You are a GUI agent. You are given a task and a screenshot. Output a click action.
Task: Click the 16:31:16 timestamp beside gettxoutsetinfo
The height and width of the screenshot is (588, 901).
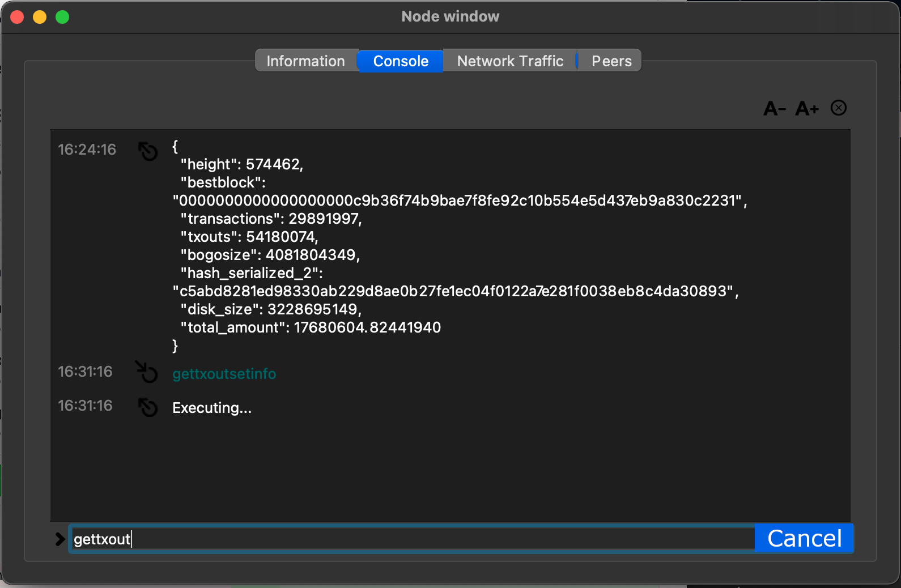(x=85, y=372)
